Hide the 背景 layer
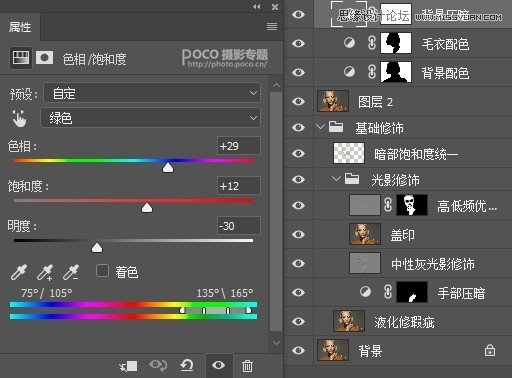 298,350
